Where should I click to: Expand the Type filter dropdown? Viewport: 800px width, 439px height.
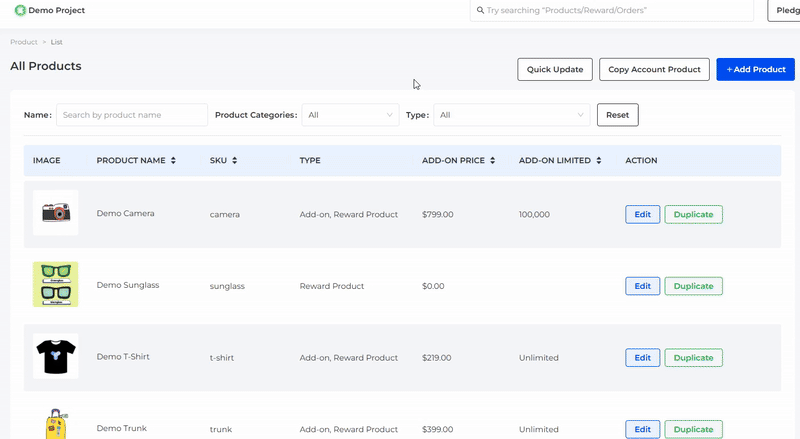tap(511, 115)
